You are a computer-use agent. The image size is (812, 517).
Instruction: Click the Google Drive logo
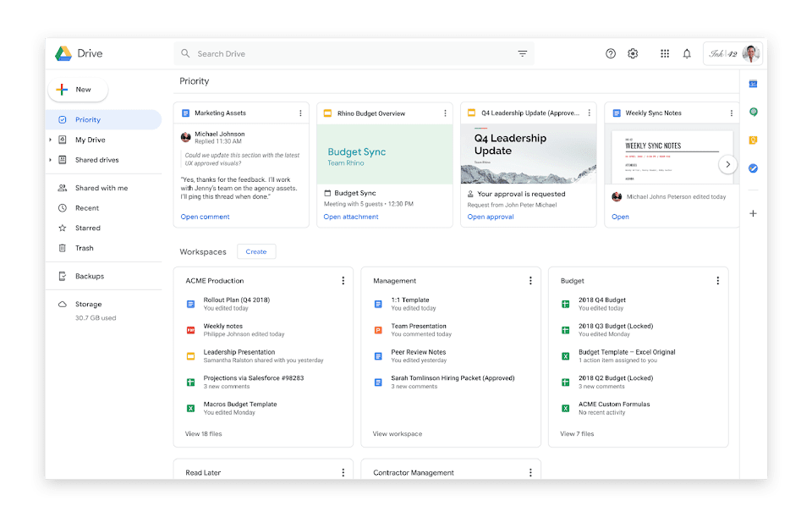63,53
